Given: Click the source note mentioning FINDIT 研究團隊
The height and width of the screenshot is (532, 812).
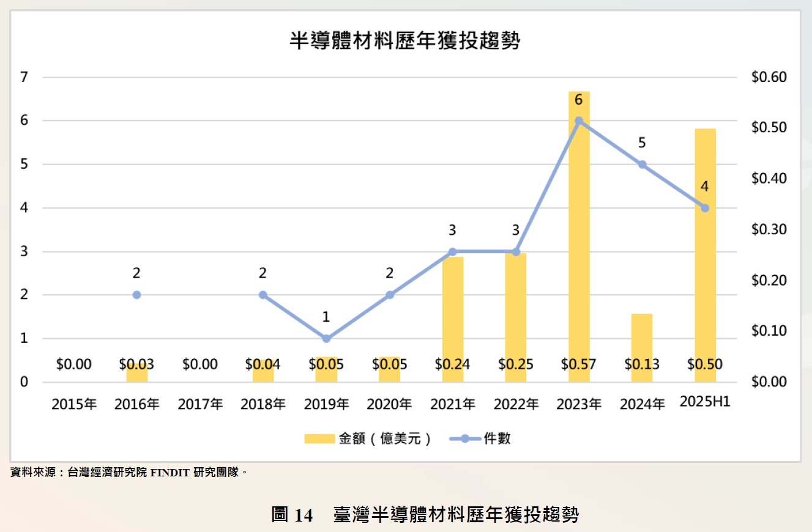Looking at the screenshot, I should 129,472.
